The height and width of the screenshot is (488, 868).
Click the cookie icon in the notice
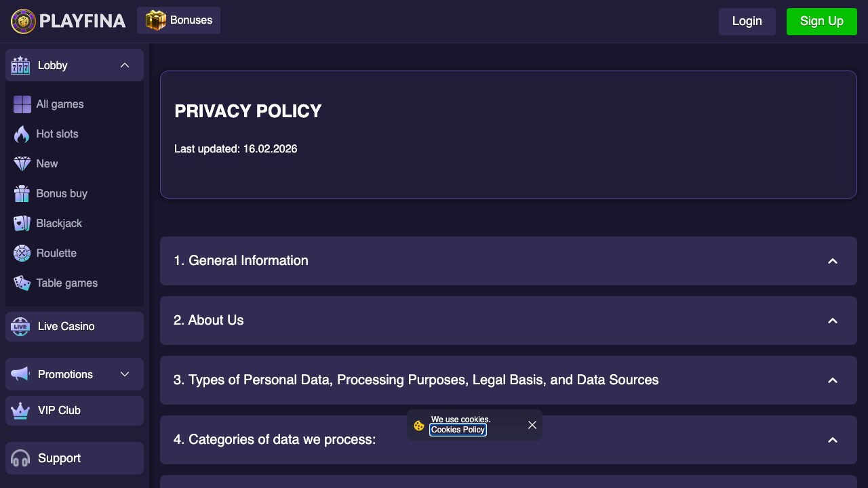point(419,426)
